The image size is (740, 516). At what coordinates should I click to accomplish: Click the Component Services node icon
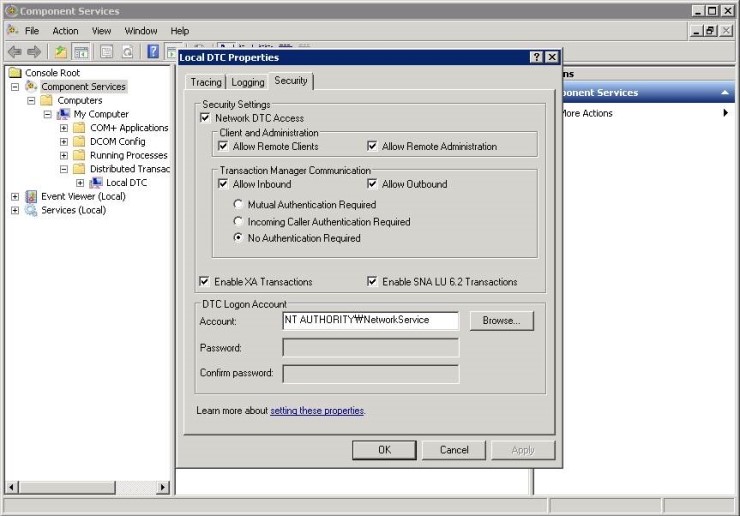coord(32,86)
